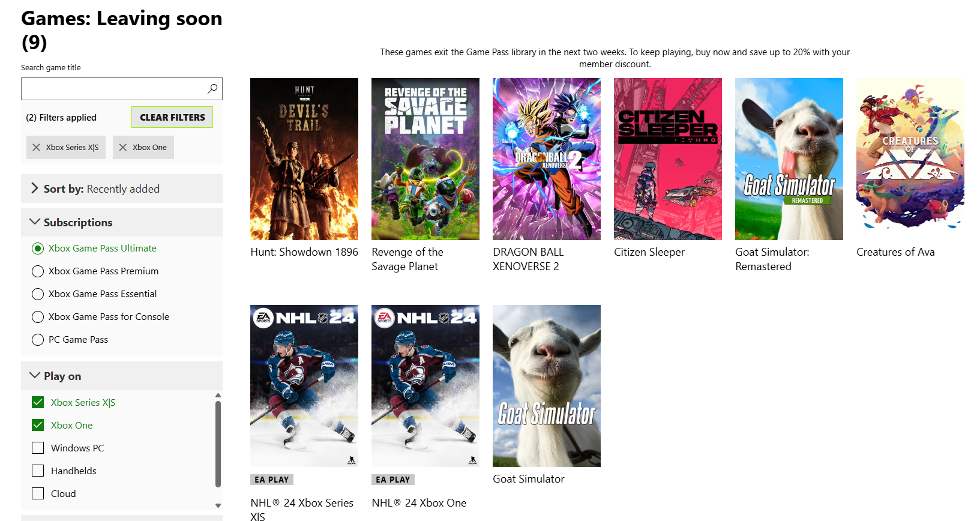Open Citizen Sleeper game cover
Screen dimensions: 980x521
(x=668, y=159)
